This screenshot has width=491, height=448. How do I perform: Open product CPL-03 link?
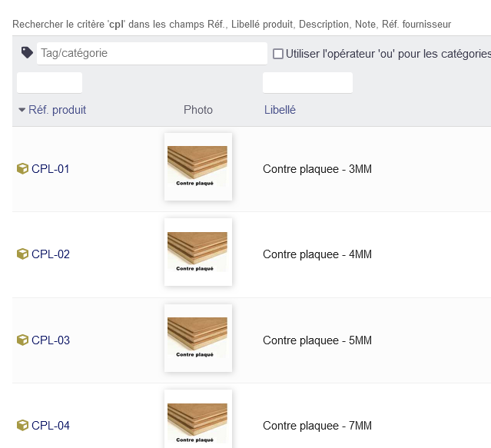(x=51, y=340)
